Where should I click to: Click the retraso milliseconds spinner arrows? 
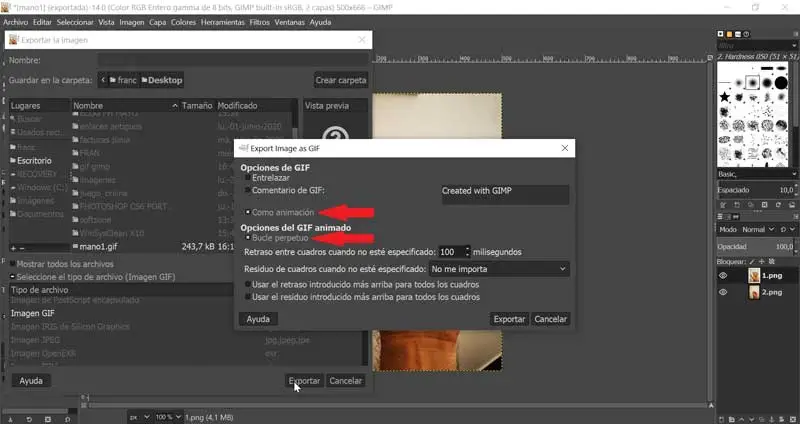[467, 252]
